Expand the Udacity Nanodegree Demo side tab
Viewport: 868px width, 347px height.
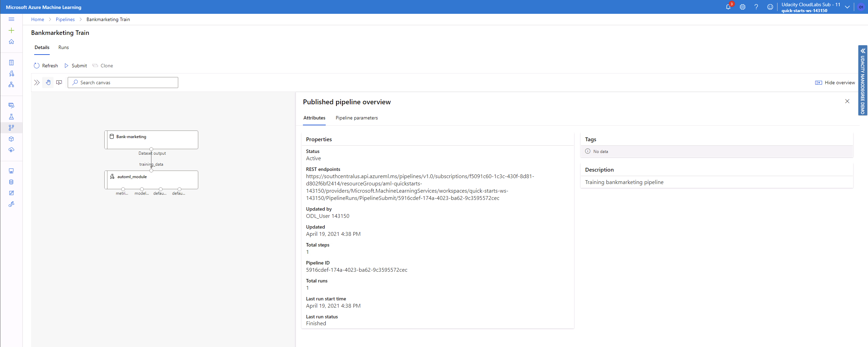point(862,80)
